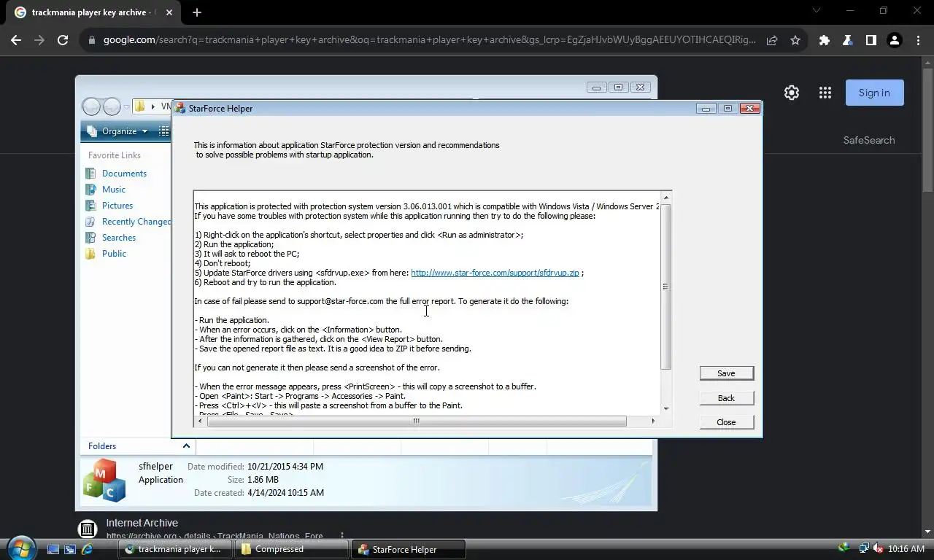
Task: Click the network tray icon
Action: tap(863, 548)
